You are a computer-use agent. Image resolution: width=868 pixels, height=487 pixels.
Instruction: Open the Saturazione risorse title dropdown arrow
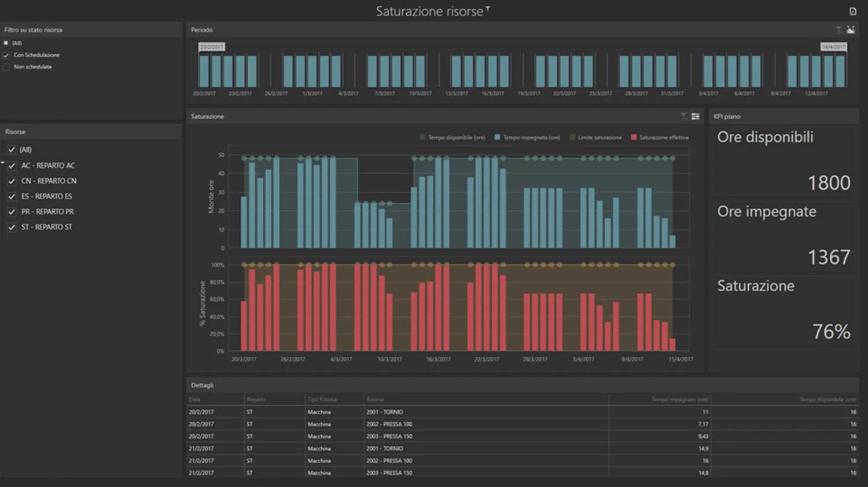[x=488, y=9]
